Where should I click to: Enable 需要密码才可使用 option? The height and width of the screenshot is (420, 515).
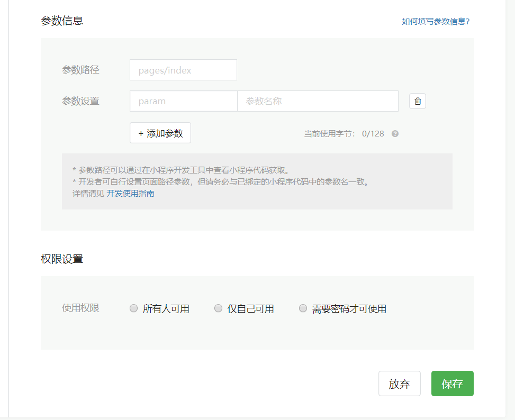pos(303,308)
